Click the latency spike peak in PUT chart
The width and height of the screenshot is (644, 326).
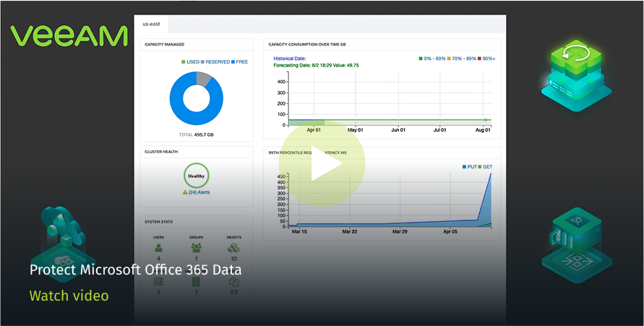tap(490, 173)
